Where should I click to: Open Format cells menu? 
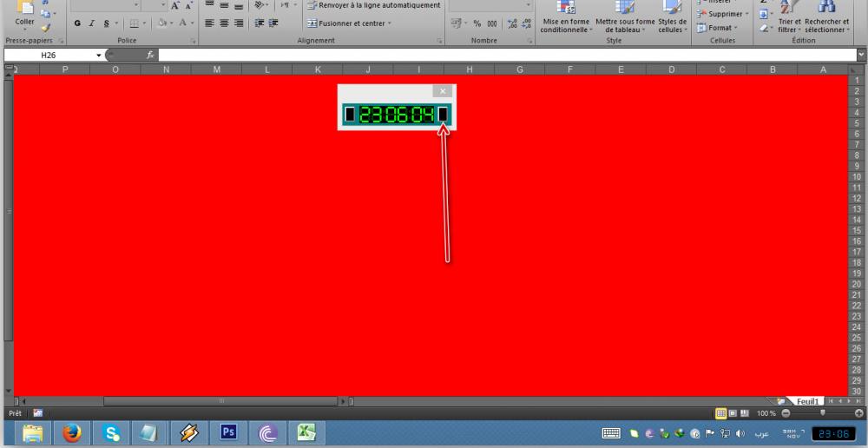[x=718, y=28]
